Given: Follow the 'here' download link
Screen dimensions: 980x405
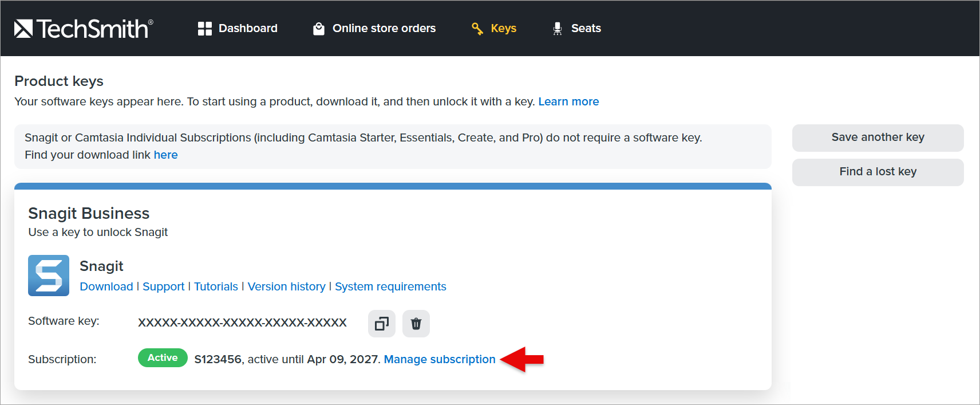Looking at the screenshot, I should click(x=165, y=155).
